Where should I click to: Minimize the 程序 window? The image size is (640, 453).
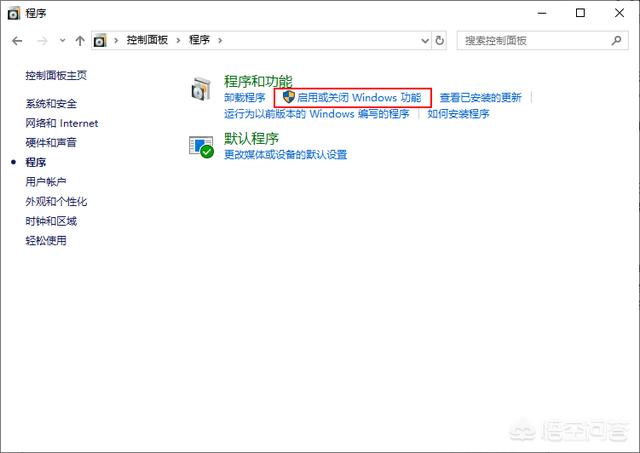point(542,13)
